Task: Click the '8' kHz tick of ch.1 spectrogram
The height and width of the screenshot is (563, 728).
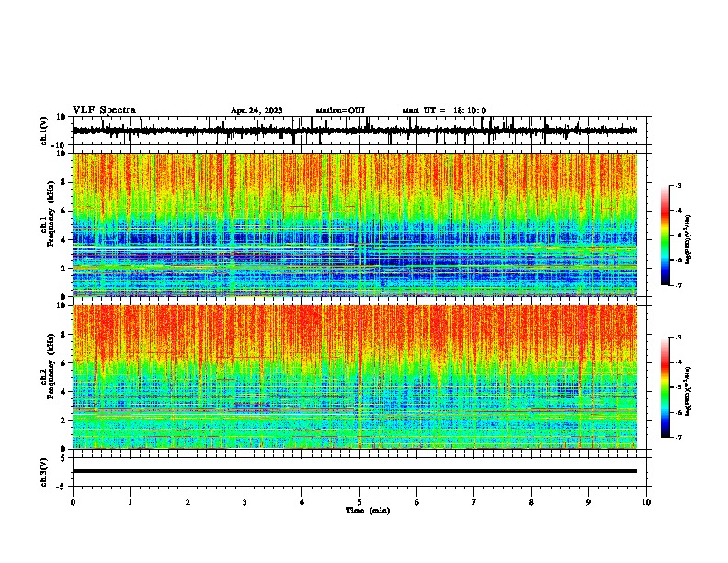Action: (63, 182)
